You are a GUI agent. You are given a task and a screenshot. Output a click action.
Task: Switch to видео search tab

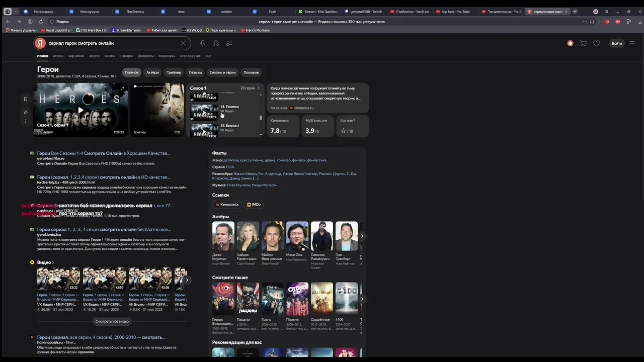coord(94,56)
